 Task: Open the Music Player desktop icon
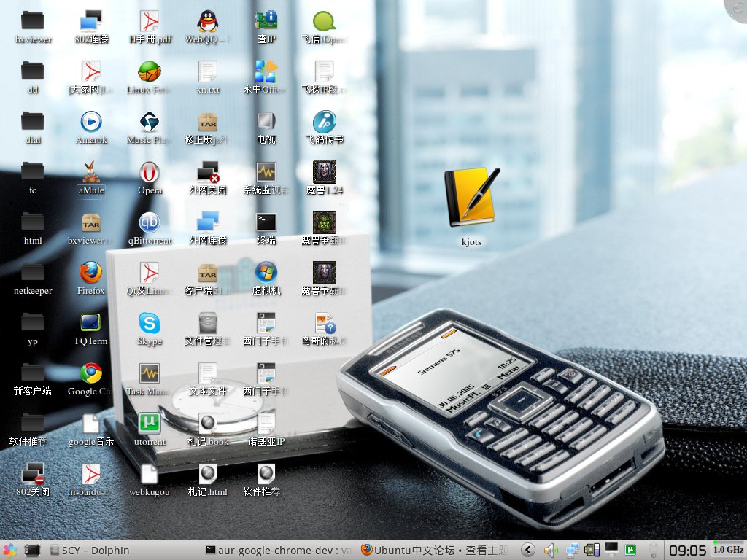click(x=150, y=122)
